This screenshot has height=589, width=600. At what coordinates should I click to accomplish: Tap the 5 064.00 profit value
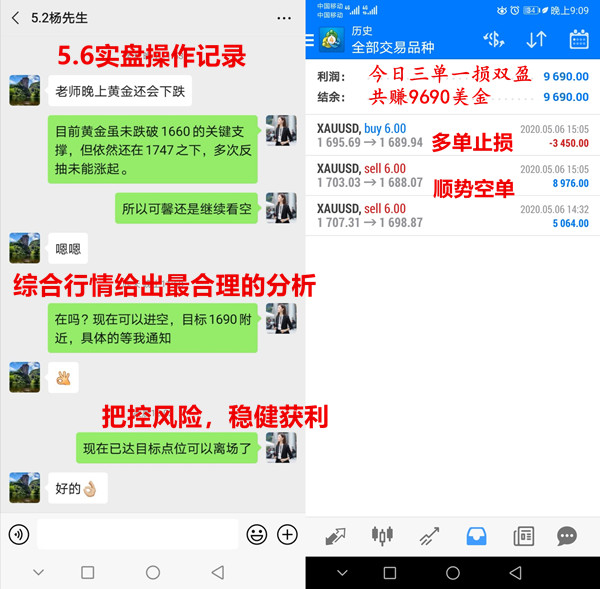[571, 223]
